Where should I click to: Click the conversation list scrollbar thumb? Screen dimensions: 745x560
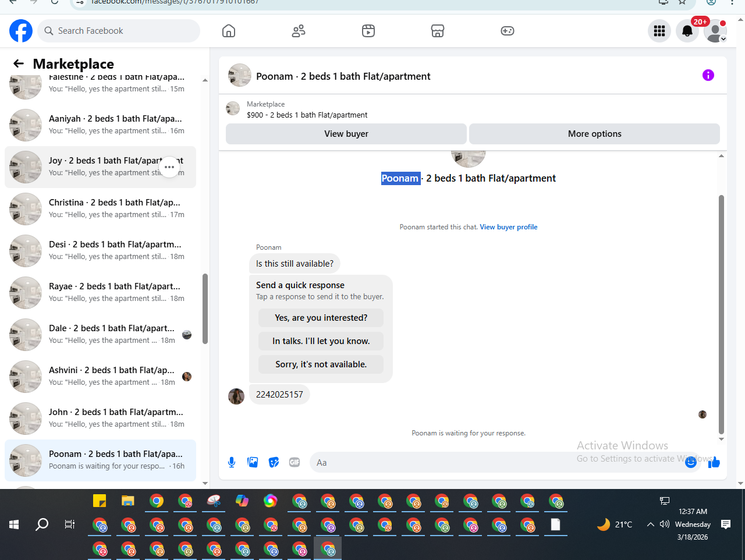pyautogui.click(x=205, y=309)
